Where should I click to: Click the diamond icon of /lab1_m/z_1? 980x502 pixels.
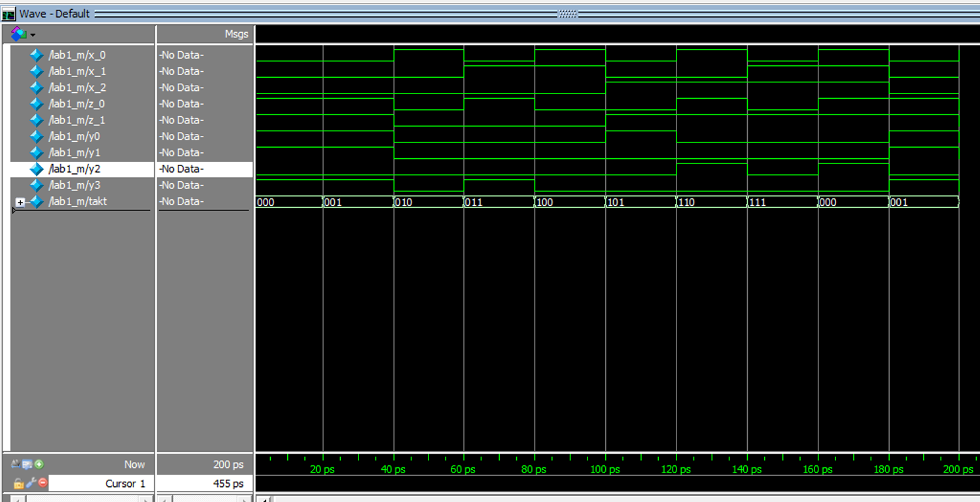point(37,120)
